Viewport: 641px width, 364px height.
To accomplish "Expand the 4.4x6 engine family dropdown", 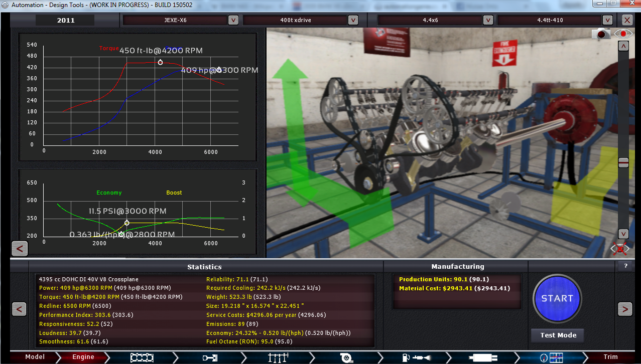I will tap(488, 20).
